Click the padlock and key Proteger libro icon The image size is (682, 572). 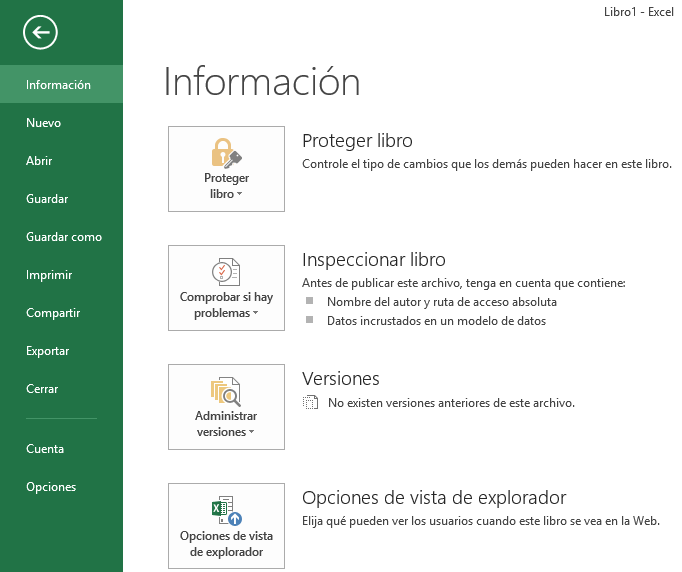click(227, 153)
